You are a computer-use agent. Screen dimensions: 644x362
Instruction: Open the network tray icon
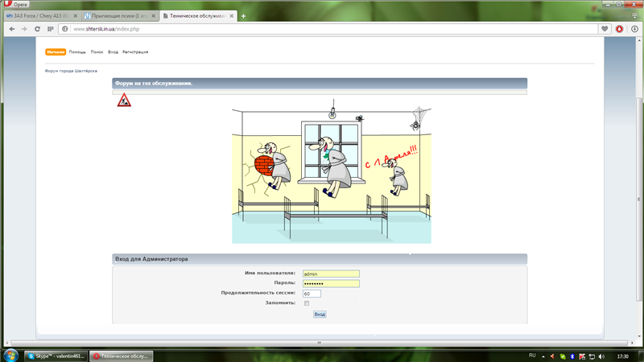click(x=592, y=356)
